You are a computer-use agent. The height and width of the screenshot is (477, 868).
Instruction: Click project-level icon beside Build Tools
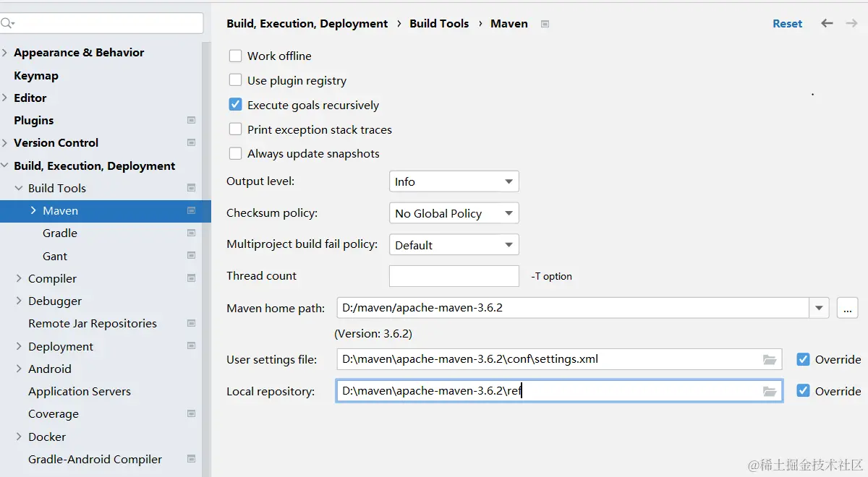tap(192, 188)
